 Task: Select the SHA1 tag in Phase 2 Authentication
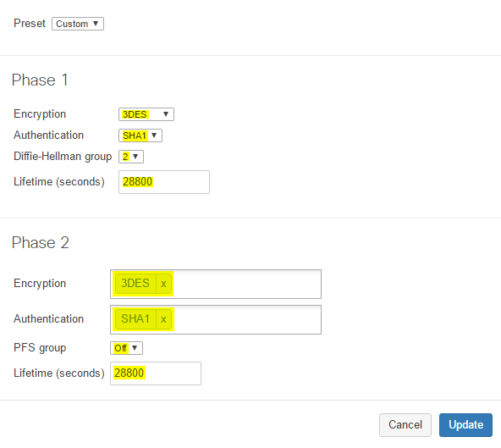[x=135, y=318]
